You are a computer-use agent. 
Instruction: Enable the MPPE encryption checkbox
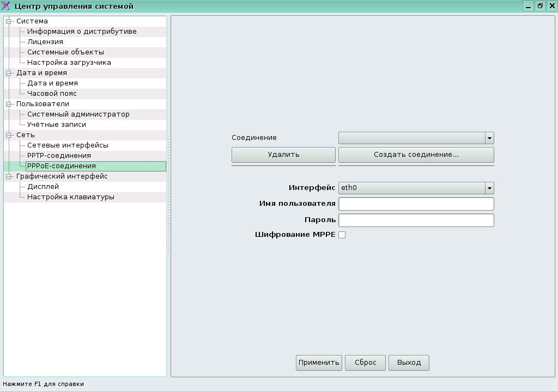[342, 235]
